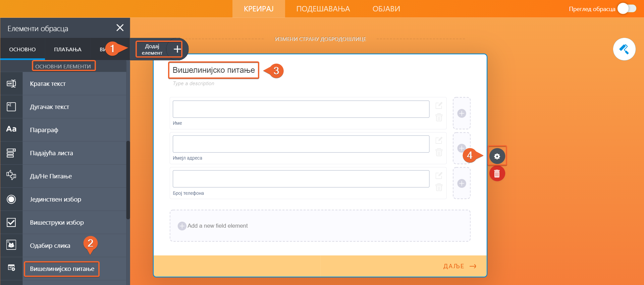Click the Јединствен избор radio icon
The image size is (644, 285).
point(11,199)
